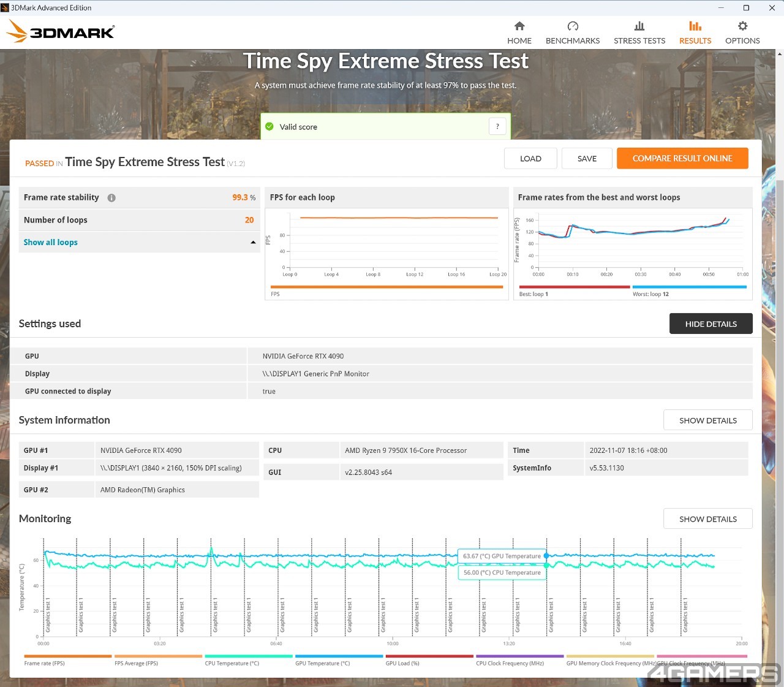This screenshot has height=687, width=784.
Task: Select the AMD Radeon(TM) Graphics value
Action: [142, 490]
